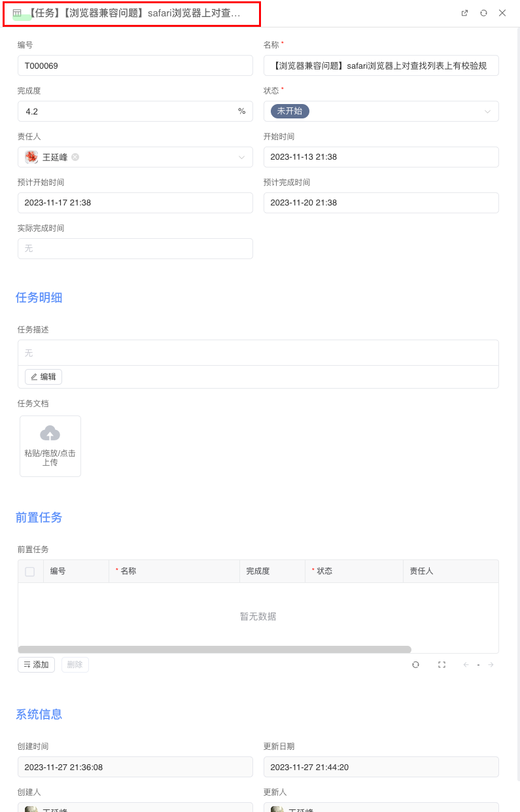Click the 任务明细 section heading
Viewport: 520px width, 812px height.
(39, 298)
